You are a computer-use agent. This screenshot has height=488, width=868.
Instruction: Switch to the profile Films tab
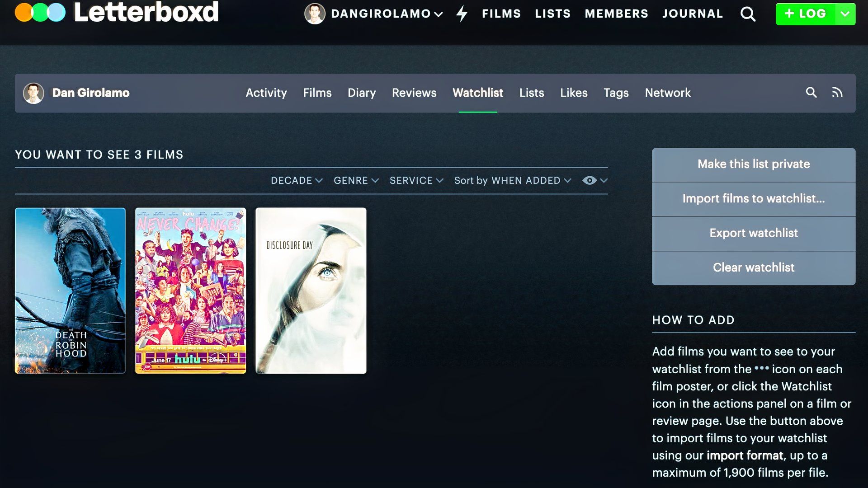317,93
